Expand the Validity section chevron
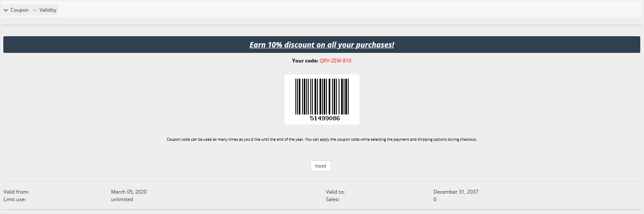 point(35,10)
